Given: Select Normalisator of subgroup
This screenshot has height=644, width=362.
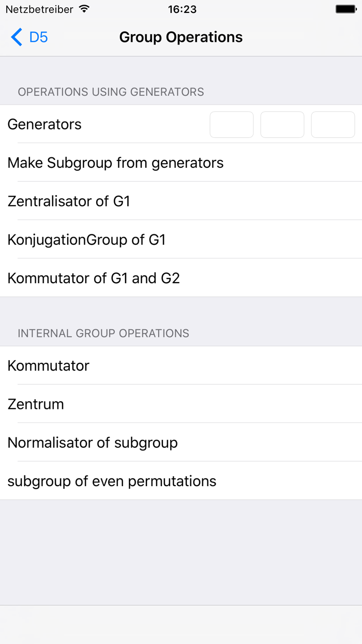Looking at the screenshot, I should (x=93, y=443).
